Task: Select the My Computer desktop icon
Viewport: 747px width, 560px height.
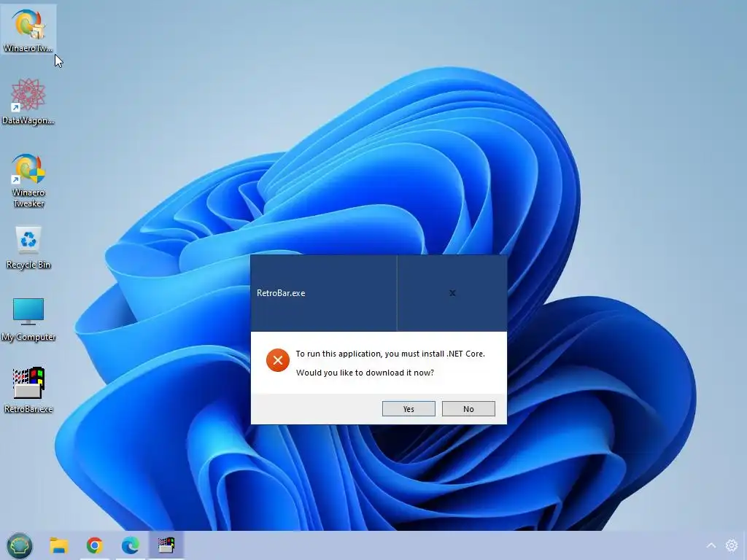Action: [28, 320]
